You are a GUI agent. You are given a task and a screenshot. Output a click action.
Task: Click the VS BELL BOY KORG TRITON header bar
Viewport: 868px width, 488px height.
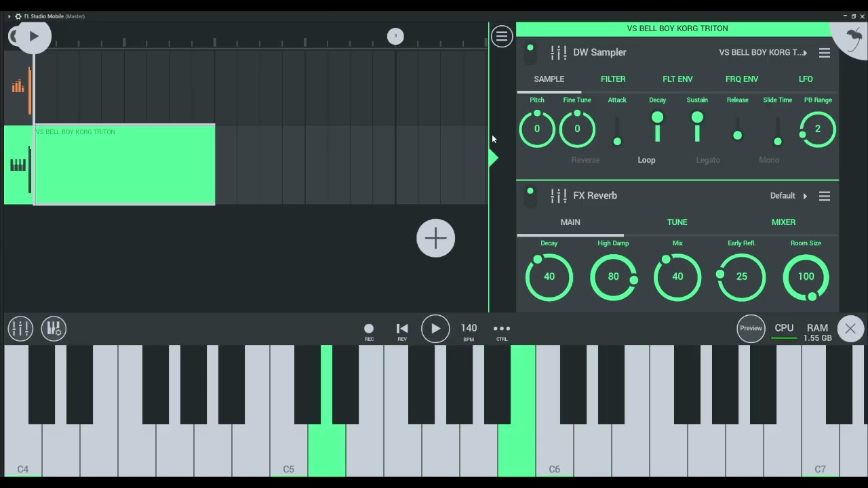tap(677, 28)
